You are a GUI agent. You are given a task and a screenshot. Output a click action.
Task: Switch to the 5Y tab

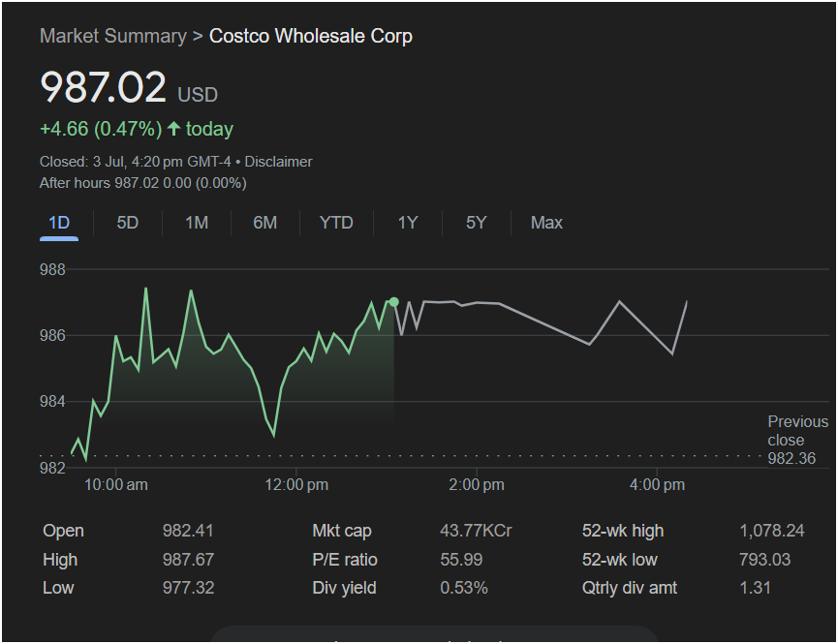click(477, 223)
